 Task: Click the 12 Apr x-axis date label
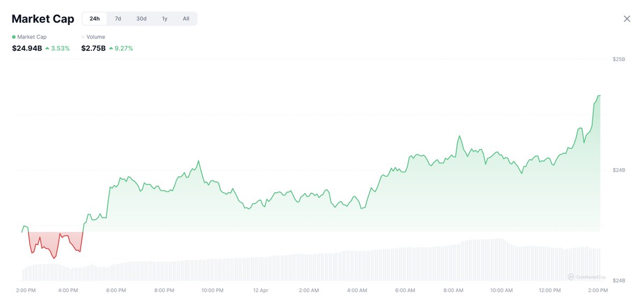260,291
